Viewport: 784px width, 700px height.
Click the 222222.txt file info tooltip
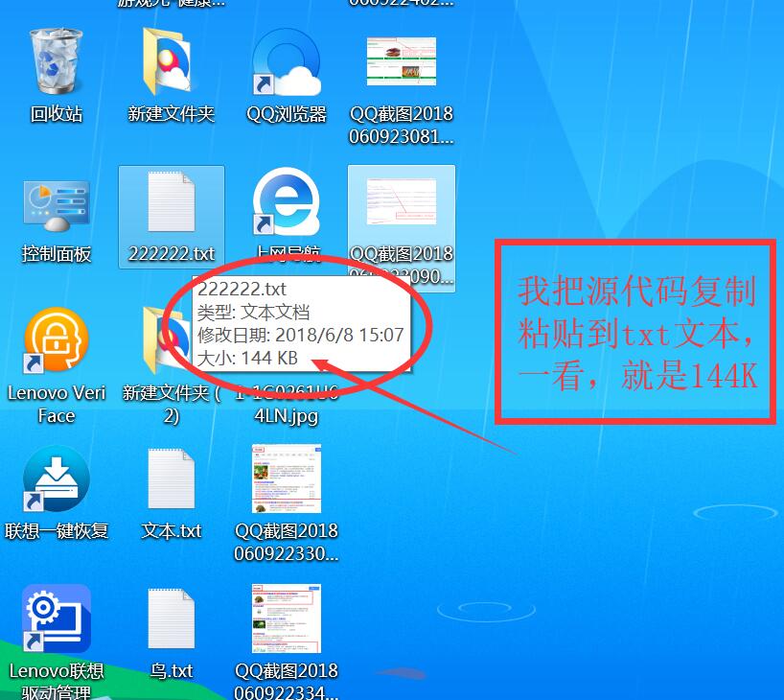tap(299, 324)
